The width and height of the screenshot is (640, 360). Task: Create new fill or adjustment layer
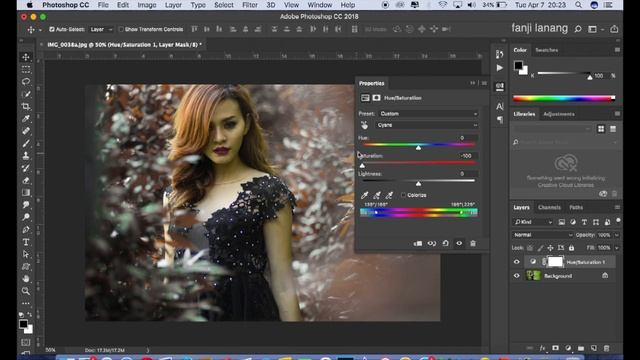[568, 348]
